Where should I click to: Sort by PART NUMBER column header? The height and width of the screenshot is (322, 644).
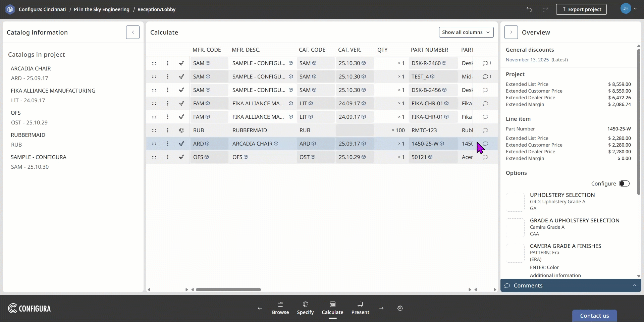[429, 50]
